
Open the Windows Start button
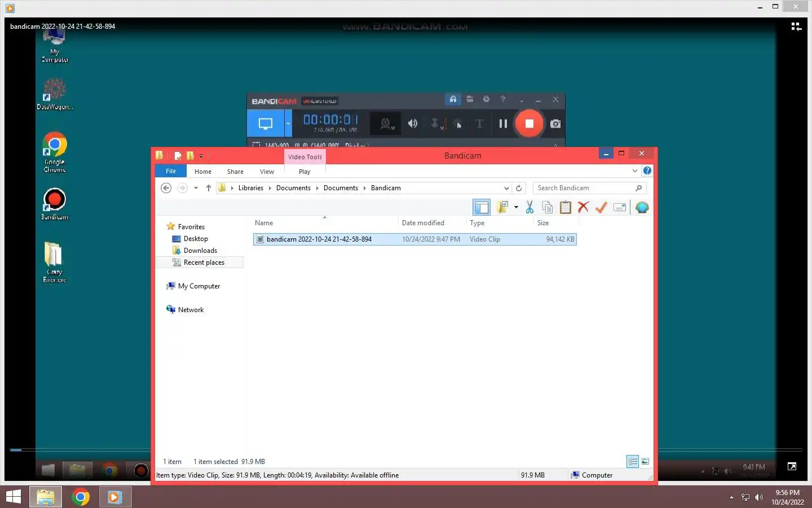13,497
